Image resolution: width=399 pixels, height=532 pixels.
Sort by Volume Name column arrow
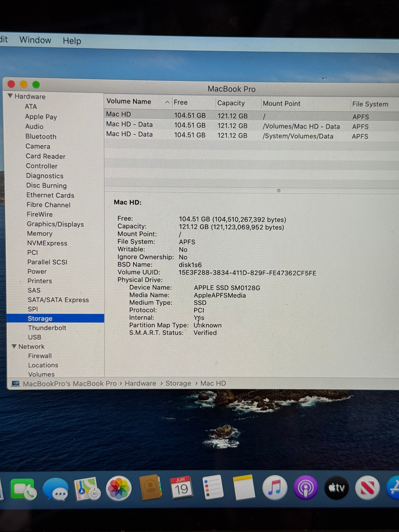point(167,102)
